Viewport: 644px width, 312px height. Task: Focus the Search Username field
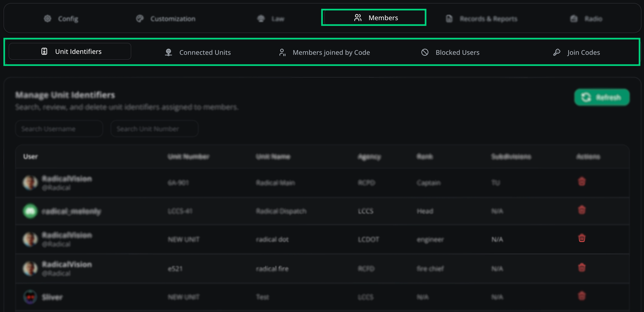(x=59, y=129)
